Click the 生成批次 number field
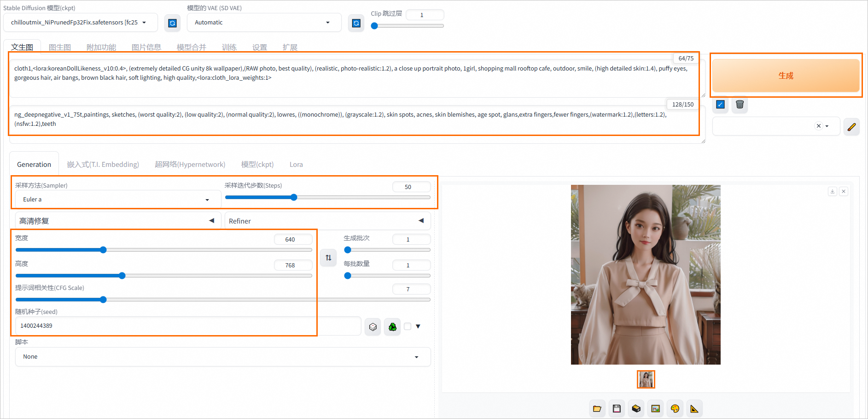 click(x=411, y=239)
